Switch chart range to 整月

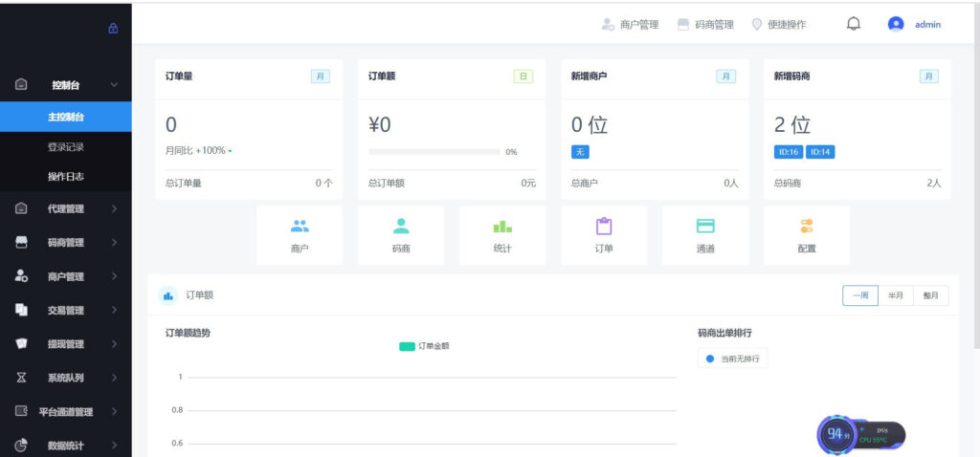point(930,295)
